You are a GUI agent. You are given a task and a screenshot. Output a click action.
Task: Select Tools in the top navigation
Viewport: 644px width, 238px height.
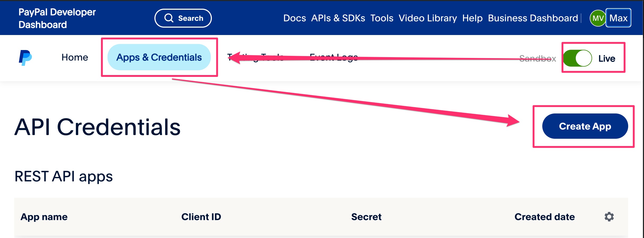382,18
